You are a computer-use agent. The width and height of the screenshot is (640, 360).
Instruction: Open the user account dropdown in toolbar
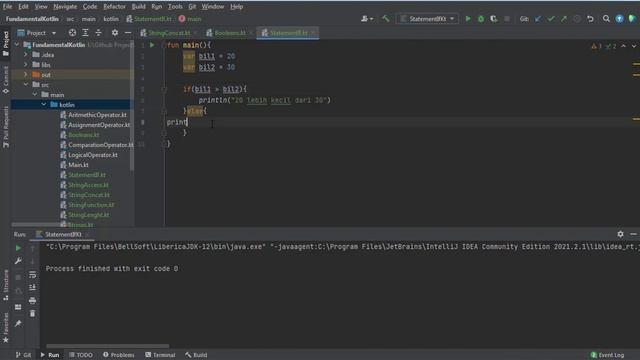[367, 19]
